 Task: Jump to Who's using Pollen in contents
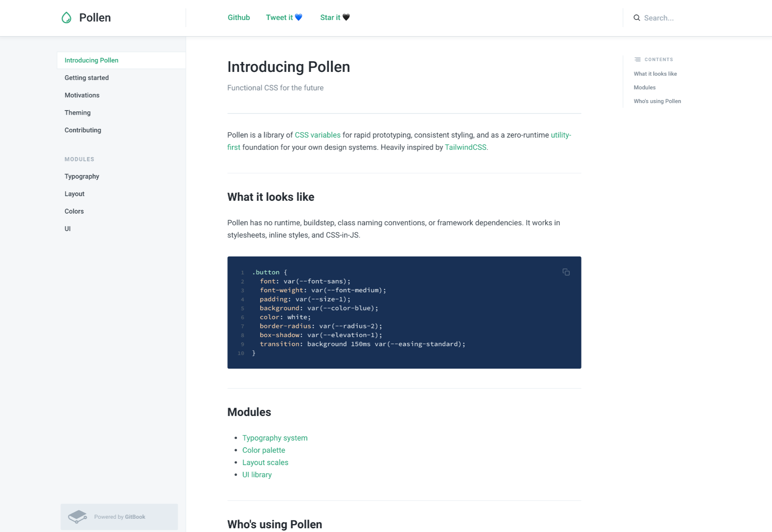pyautogui.click(x=657, y=101)
